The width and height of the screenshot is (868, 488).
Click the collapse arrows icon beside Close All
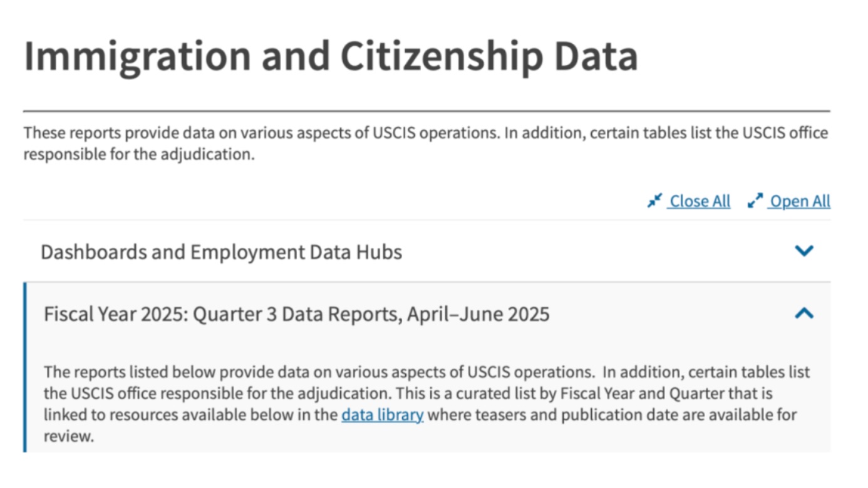pyautogui.click(x=654, y=201)
